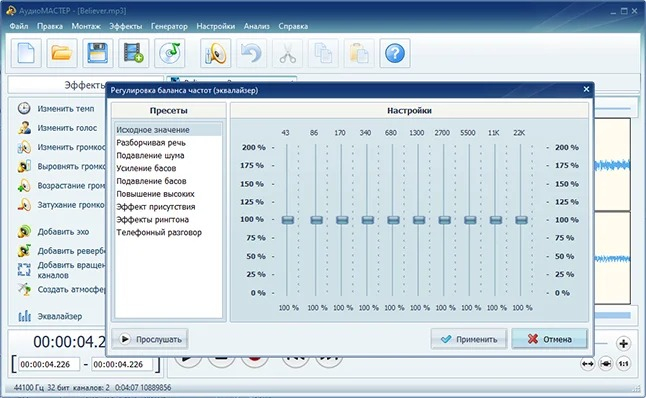The image size is (646, 398).
Task: Click the CD music note icon
Action: [x=169, y=53]
